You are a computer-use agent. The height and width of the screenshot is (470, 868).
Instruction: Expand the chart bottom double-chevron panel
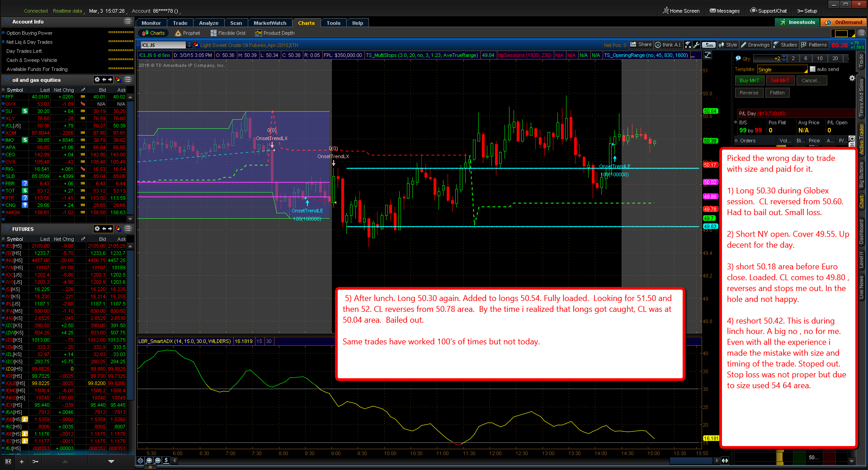click(x=150, y=467)
